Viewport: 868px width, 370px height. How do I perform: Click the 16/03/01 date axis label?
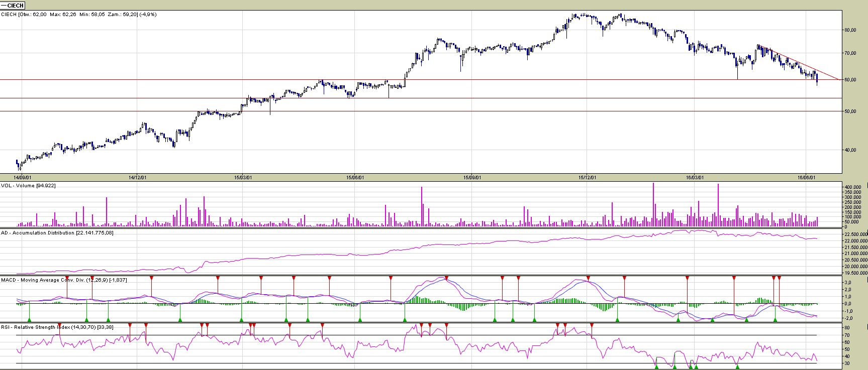[x=695, y=177]
